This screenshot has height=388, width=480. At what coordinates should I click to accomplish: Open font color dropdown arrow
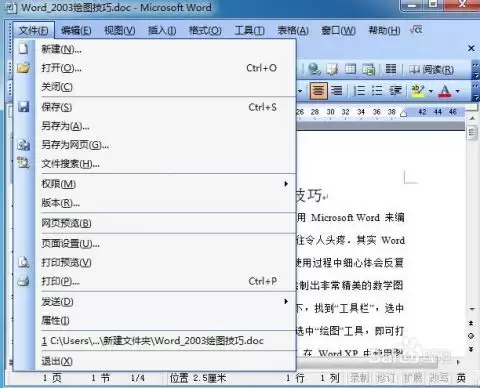tap(458, 91)
